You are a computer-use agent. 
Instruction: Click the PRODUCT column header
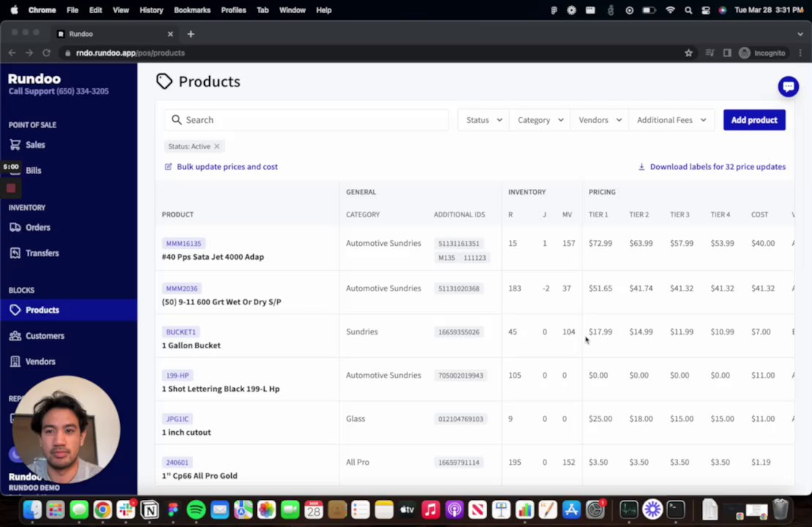pyautogui.click(x=178, y=214)
